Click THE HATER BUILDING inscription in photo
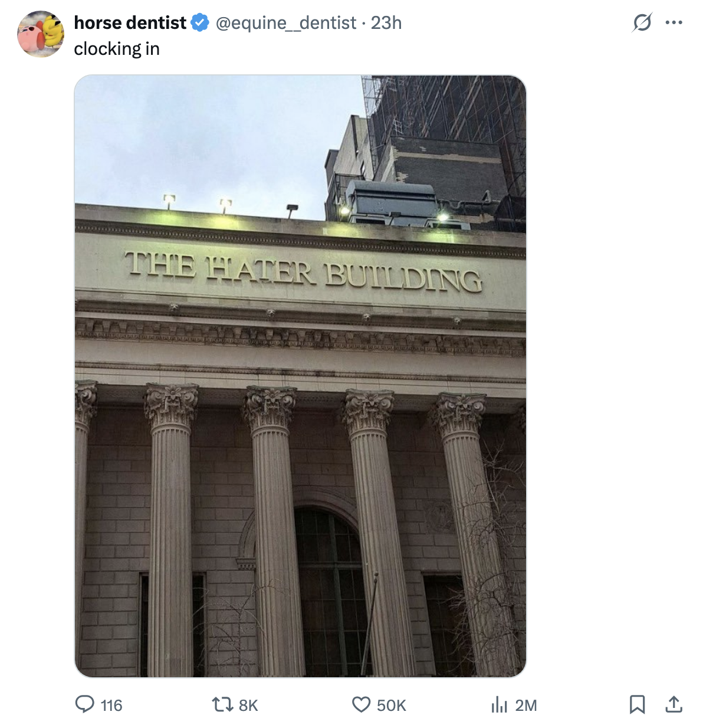This screenshot has height=728, width=703. [x=303, y=271]
